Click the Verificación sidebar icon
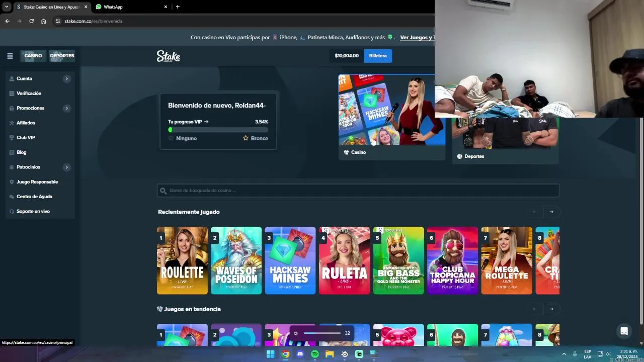The height and width of the screenshot is (362, 644). coord(12,94)
